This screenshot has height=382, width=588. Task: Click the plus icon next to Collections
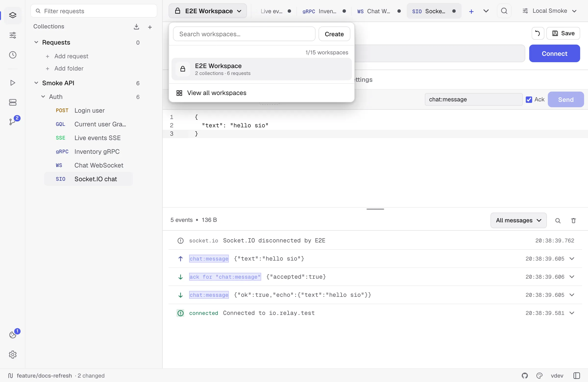pos(150,27)
